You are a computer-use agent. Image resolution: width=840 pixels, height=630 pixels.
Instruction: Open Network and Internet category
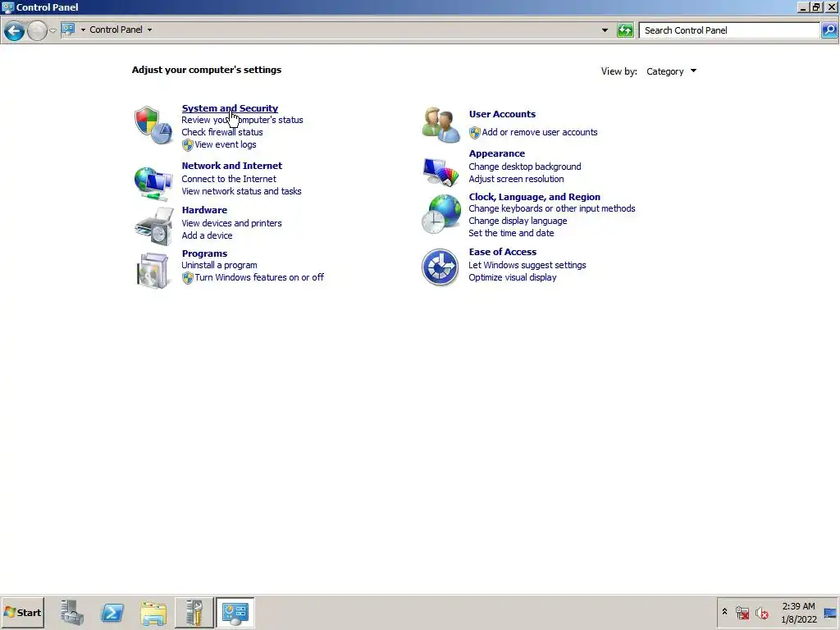(232, 166)
